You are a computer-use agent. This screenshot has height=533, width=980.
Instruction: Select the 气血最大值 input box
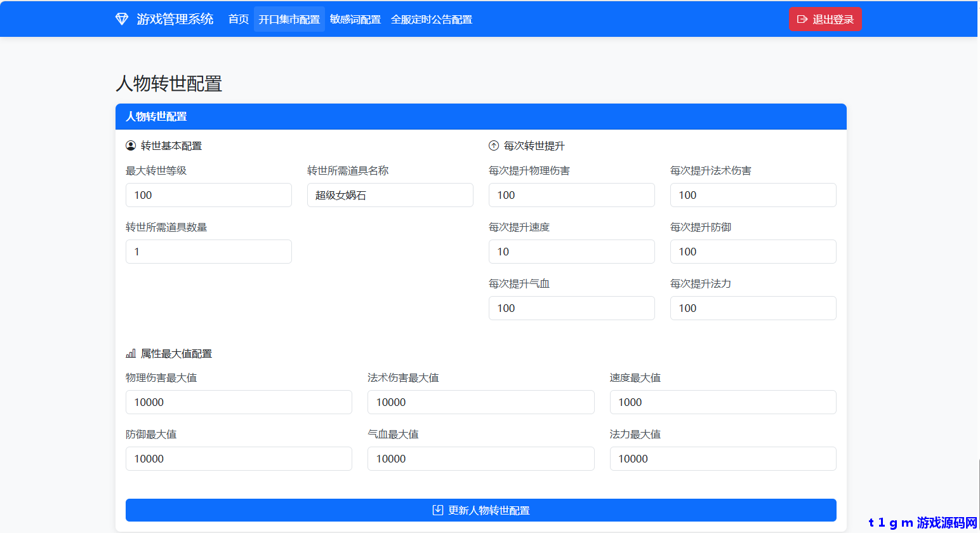point(480,459)
